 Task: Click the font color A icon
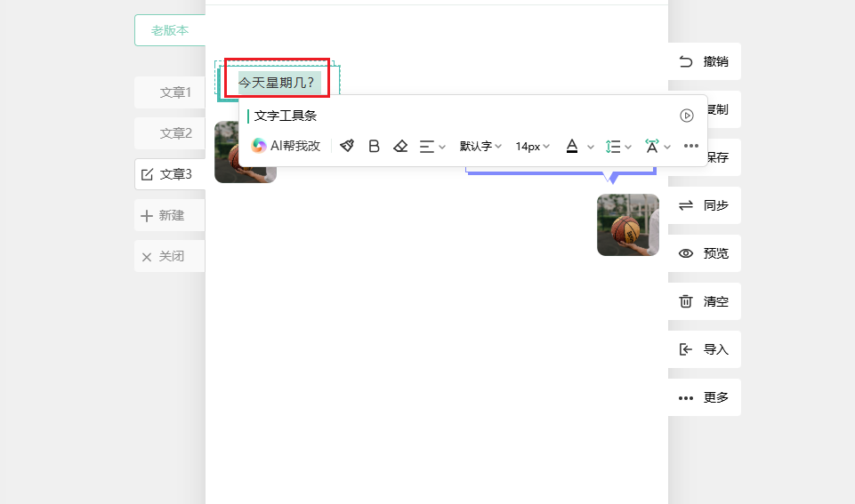(572, 146)
